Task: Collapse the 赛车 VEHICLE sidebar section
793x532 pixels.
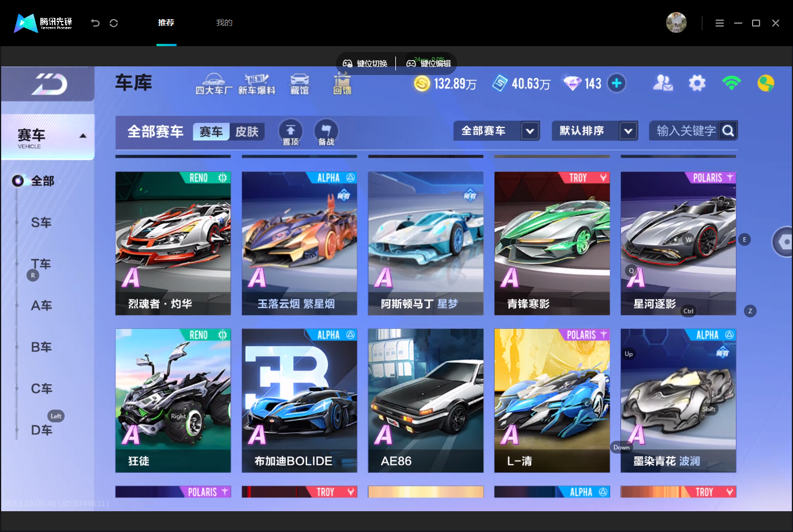Action: [x=48, y=137]
